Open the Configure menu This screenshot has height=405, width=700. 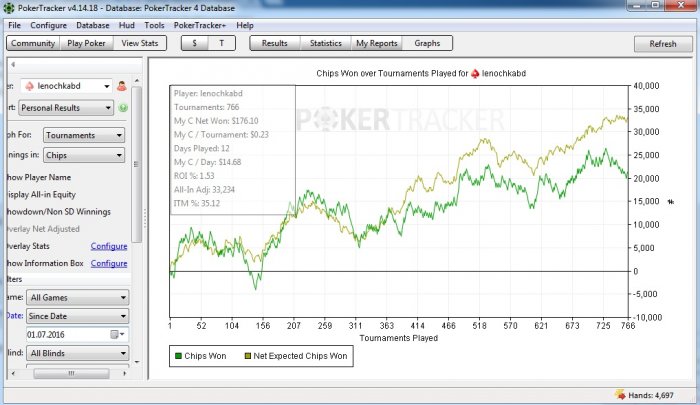click(48, 25)
